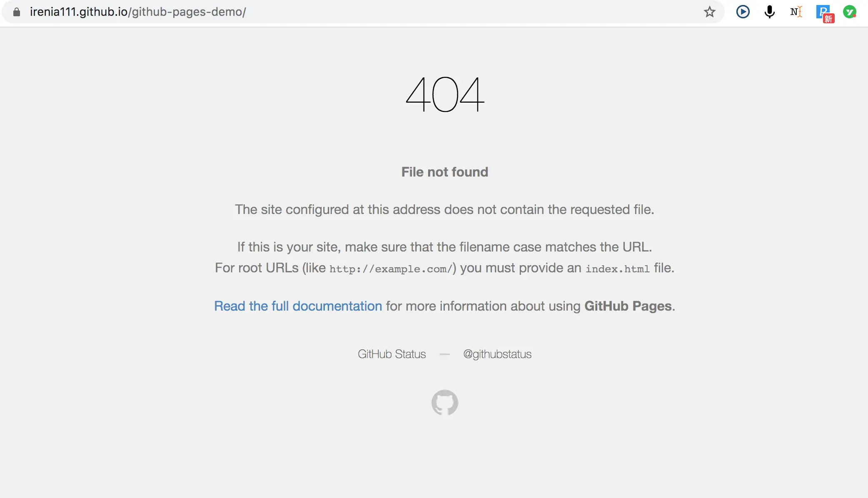This screenshot has width=868, height=498.
Task: Focus the address bar URL text
Action: (137, 12)
